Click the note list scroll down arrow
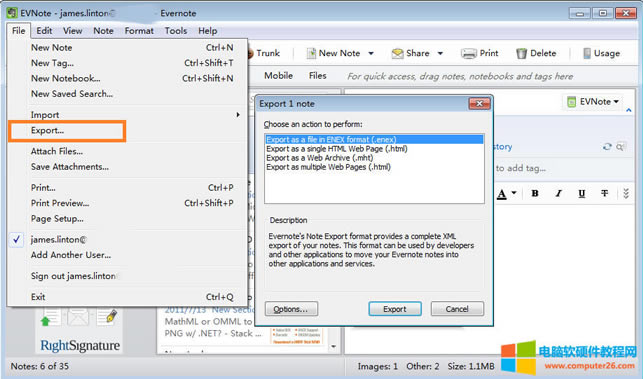This screenshot has height=379, width=643. click(x=333, y=347)
